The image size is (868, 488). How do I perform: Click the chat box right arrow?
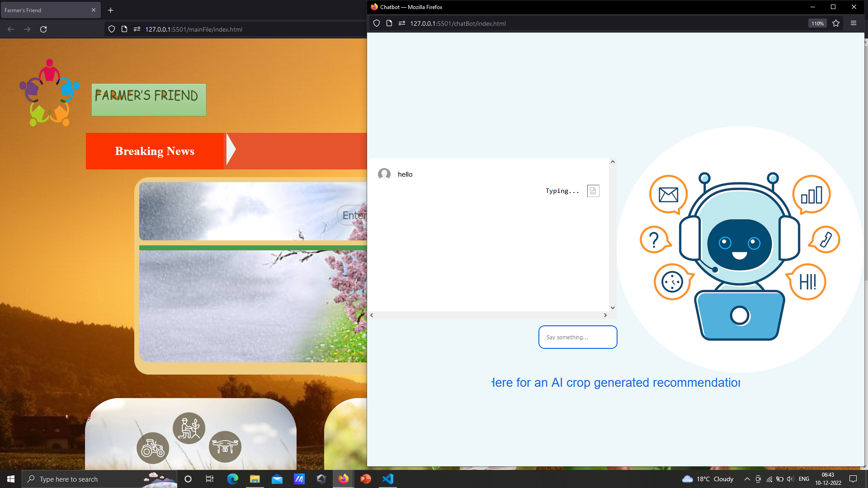pyautogui.click(x=605, y=315)
